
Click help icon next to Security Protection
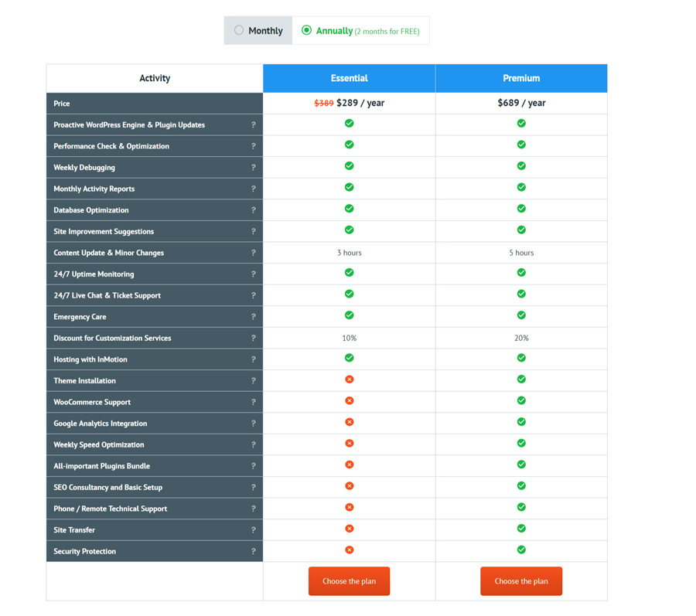click(253, 551)
